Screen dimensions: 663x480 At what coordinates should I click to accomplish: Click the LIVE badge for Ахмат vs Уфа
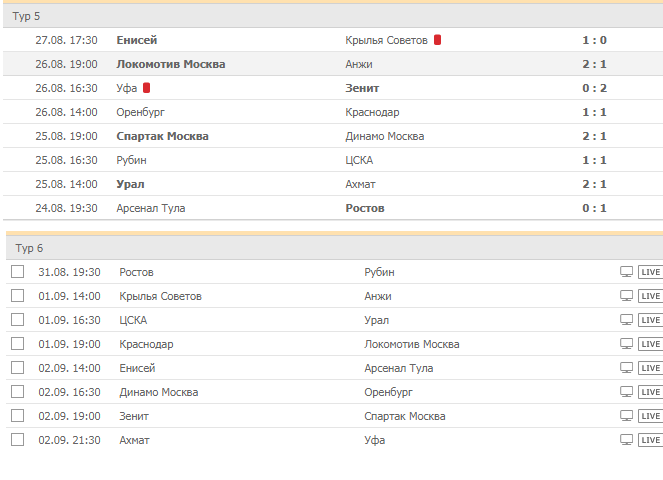651,440
